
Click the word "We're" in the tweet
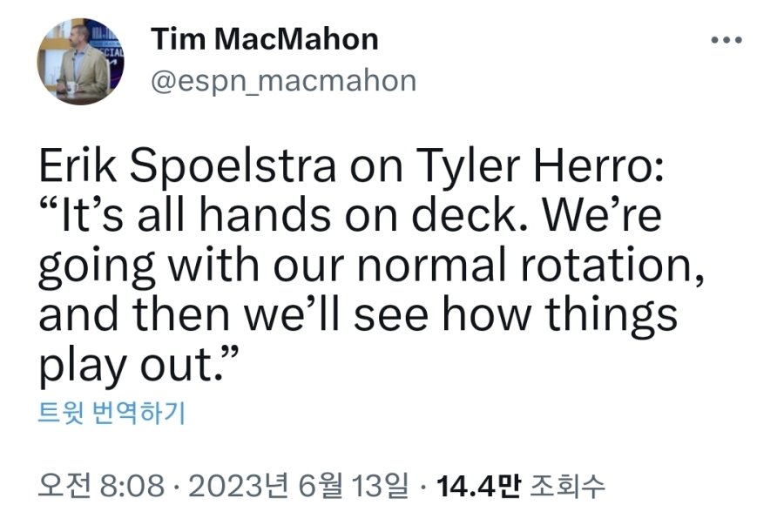click(603, 216)
